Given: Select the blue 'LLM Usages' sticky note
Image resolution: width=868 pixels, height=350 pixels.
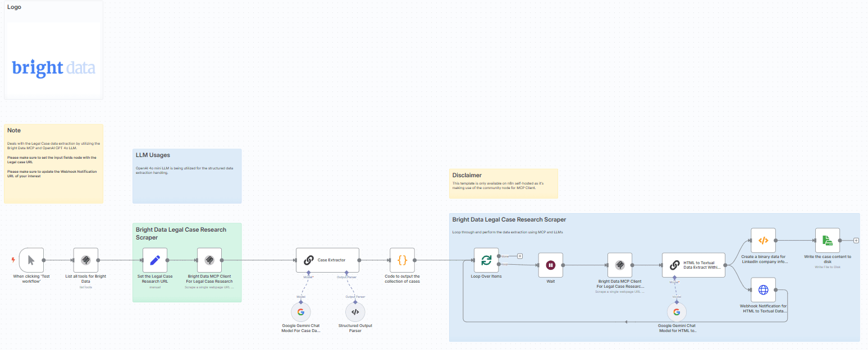Looking at the screenshot, I should pos(187,176).
